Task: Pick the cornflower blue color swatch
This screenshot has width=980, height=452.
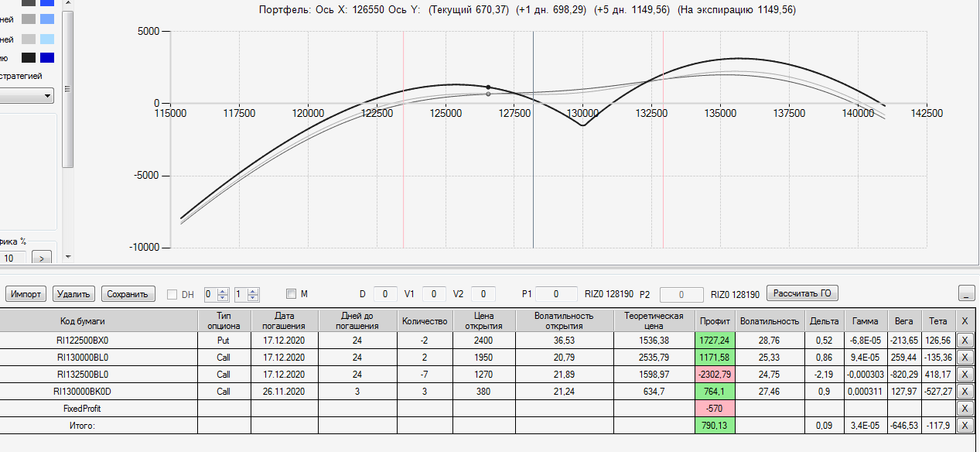Action: coord(47,19)
